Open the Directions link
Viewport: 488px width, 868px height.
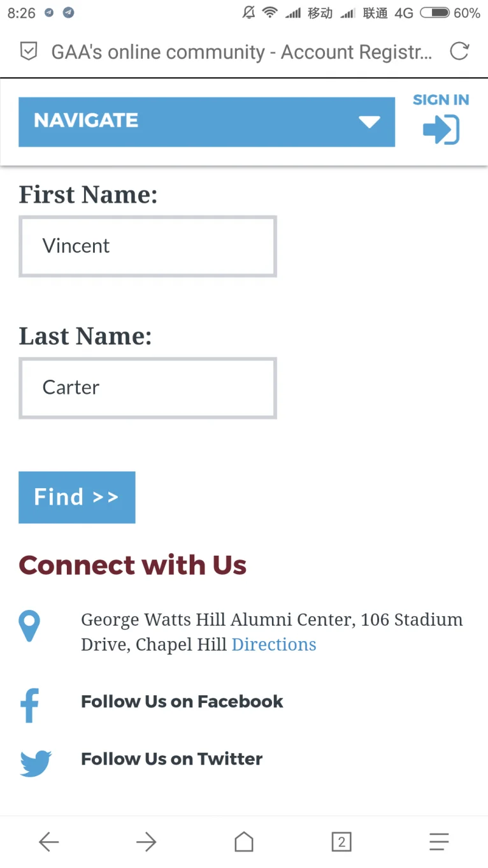tap(274, 644)
